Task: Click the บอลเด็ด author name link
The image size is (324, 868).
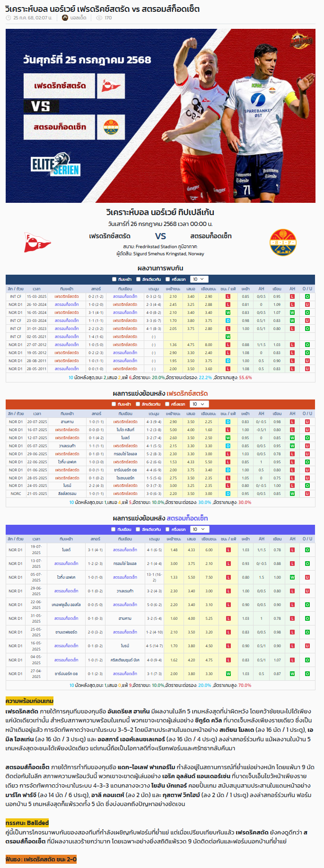Action: [x=78, y=18]
